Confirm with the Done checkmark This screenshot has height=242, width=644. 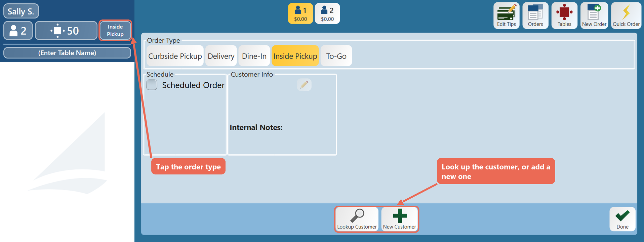(x=622, y=219)
